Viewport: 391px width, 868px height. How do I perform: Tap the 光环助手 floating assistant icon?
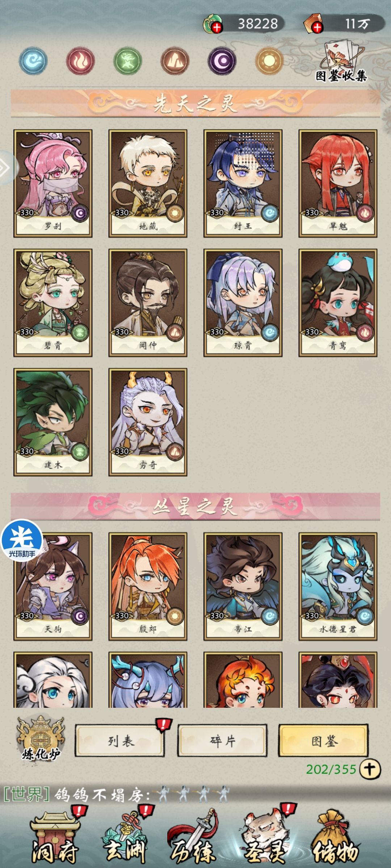click(22, 540)
